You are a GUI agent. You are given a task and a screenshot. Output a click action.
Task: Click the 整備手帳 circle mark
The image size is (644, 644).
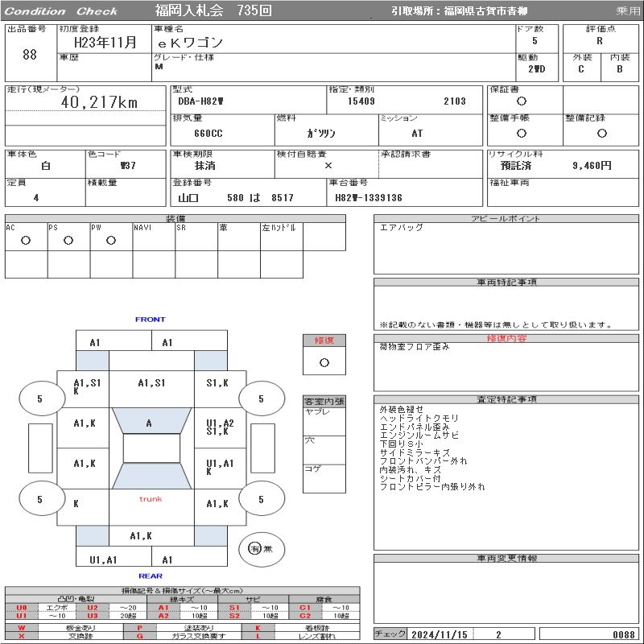[522, 134]
